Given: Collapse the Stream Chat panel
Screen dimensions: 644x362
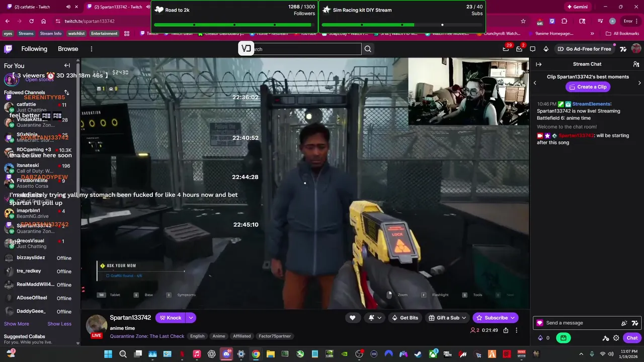Looking at the screenshot, I should click(x=538, y=64).
